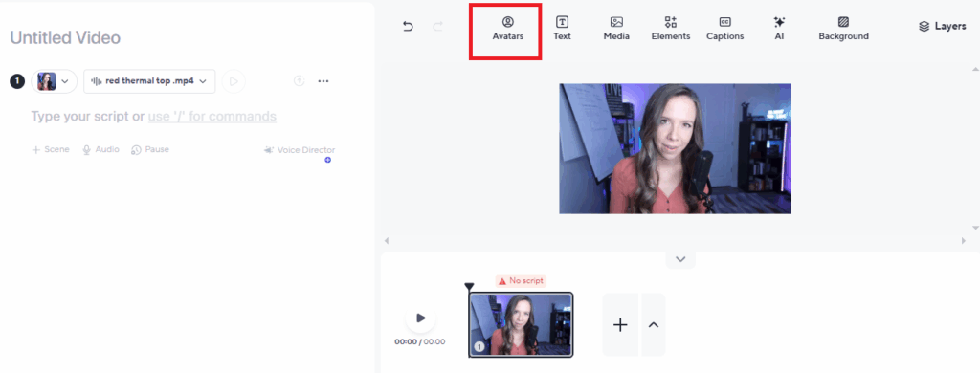This screenshot has width=980, height=373.
Task: Open the red thermal top .mp4 voice dropdown
Action: click(149, 81)
